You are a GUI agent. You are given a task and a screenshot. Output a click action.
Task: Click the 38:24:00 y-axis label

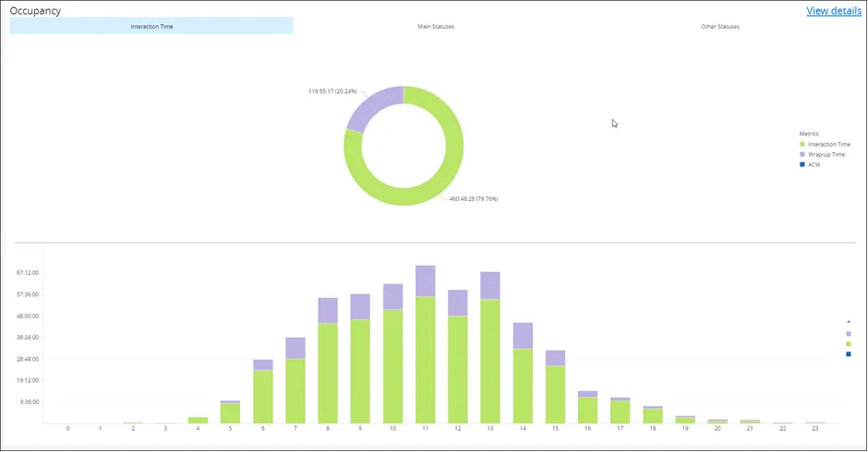28,338
